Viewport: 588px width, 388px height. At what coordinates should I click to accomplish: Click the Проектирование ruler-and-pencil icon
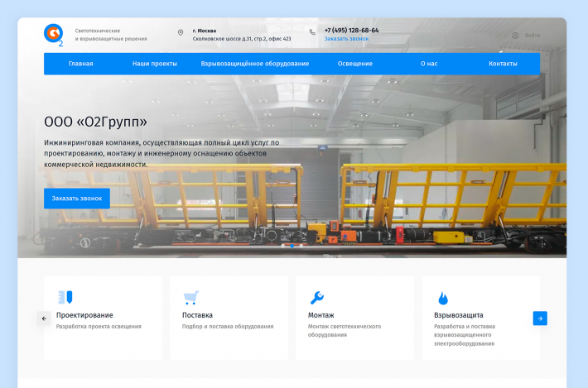(x=65, y=297)
